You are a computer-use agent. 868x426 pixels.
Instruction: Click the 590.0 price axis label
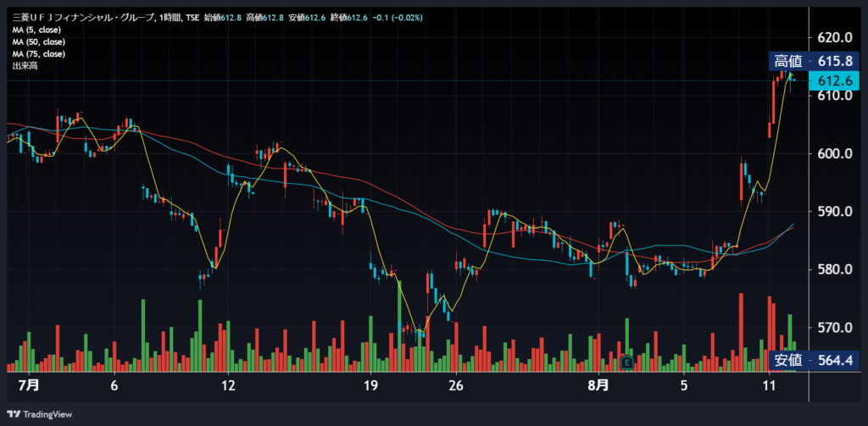[x=835, y=212]
